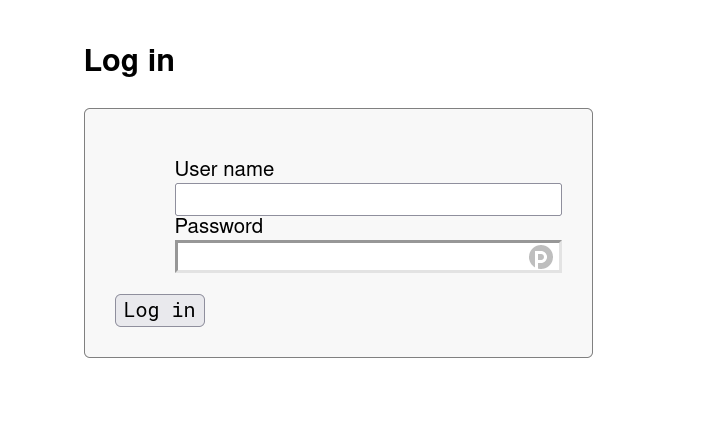
Task: Click the "Password" label text
Action: coord(218,226)
